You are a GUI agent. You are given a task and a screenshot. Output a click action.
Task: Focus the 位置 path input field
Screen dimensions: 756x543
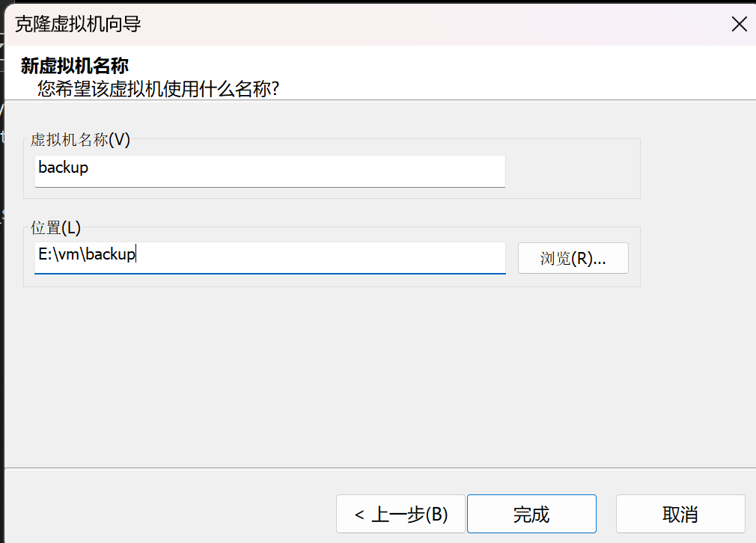[x=270, y=258]
